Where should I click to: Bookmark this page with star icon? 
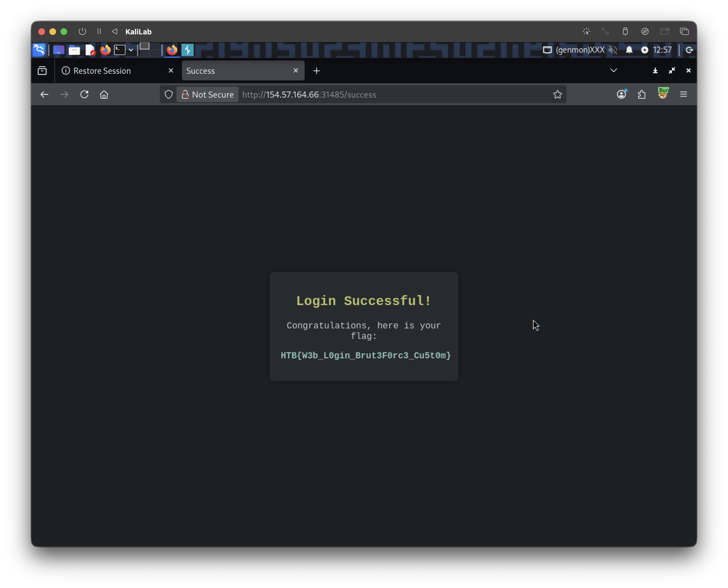[x=557, y=95]
